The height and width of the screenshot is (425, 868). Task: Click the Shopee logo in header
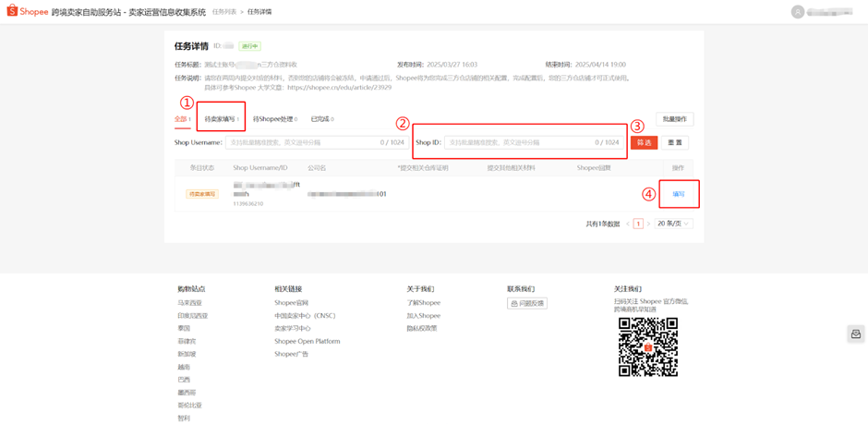click(x=28, y=12)
